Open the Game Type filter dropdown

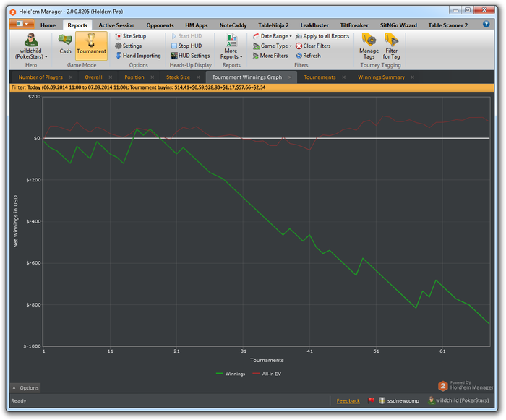[x=273, y=46]
